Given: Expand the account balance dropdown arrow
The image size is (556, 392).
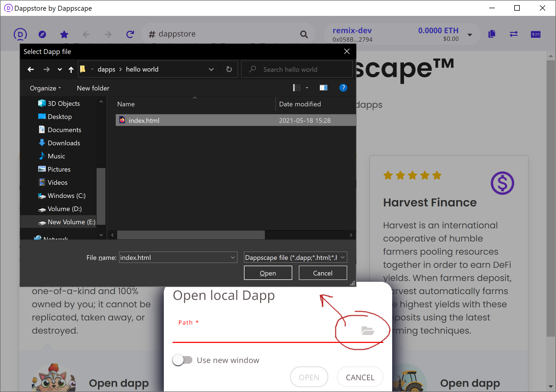Looking at the screenshot, I should click(470, 35).
